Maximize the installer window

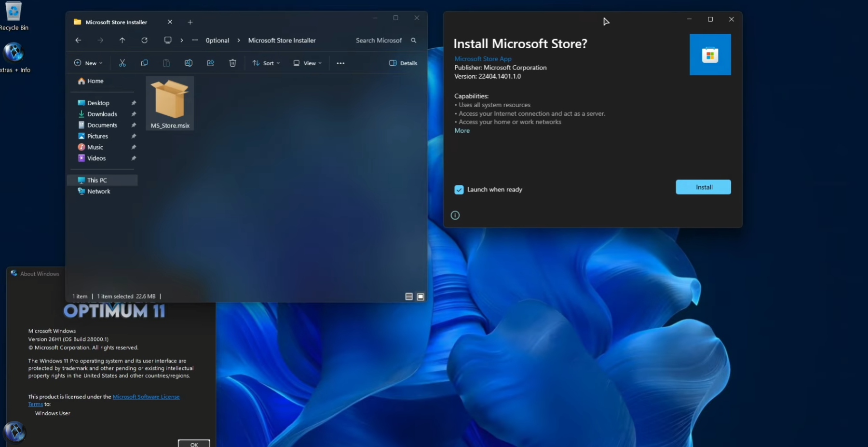click(x=710, y=19)
